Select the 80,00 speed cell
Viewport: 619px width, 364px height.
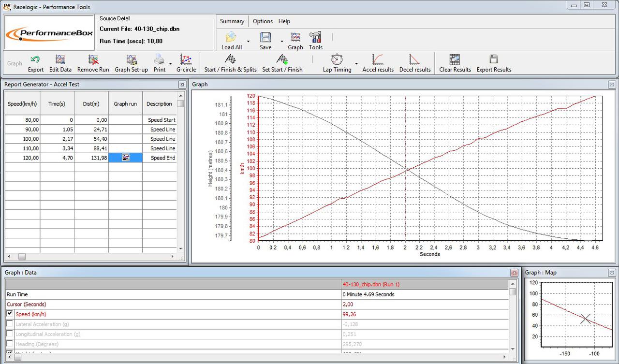[x=22, y=120]
